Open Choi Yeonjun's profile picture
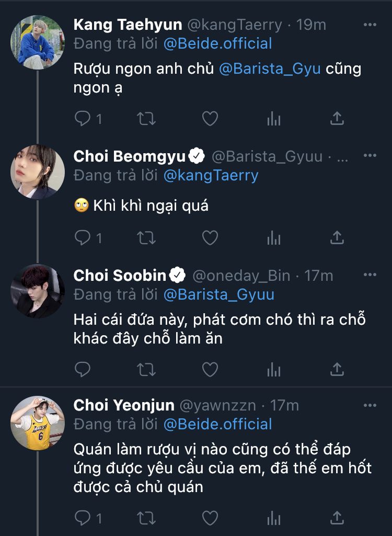Image resolution: width=392 pixels, height=536 pixels. [x=38, y=423]
